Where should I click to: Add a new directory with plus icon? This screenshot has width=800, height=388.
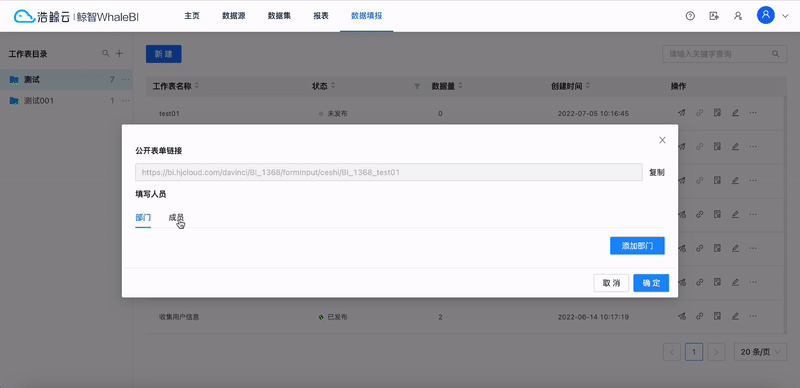(x=119, y=53)
